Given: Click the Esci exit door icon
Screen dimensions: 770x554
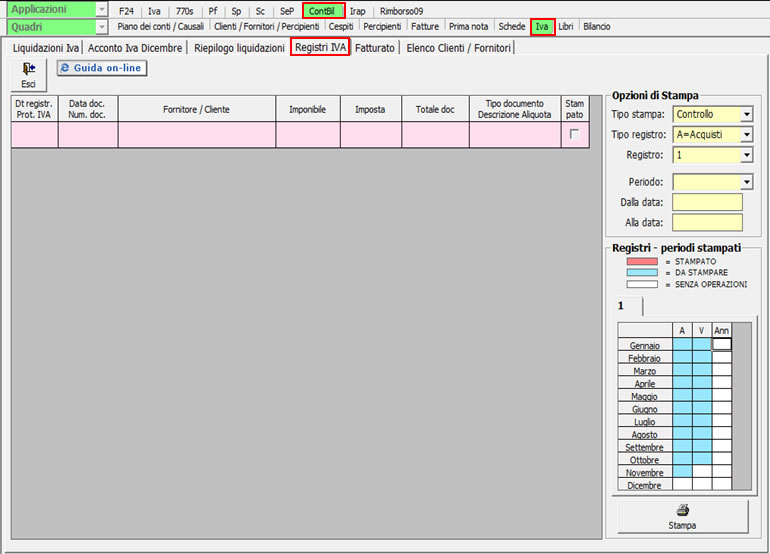Looking at the screenshot, I should pos(28,69).
